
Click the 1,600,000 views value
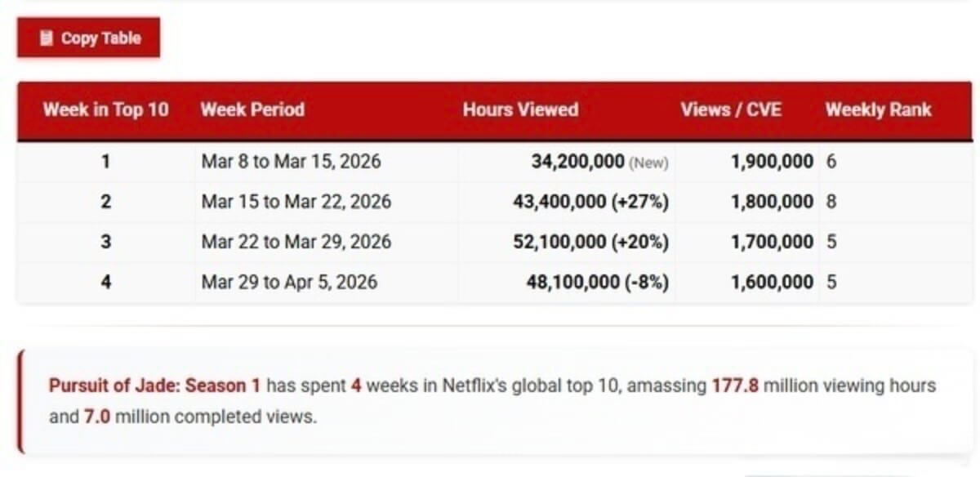772,282
